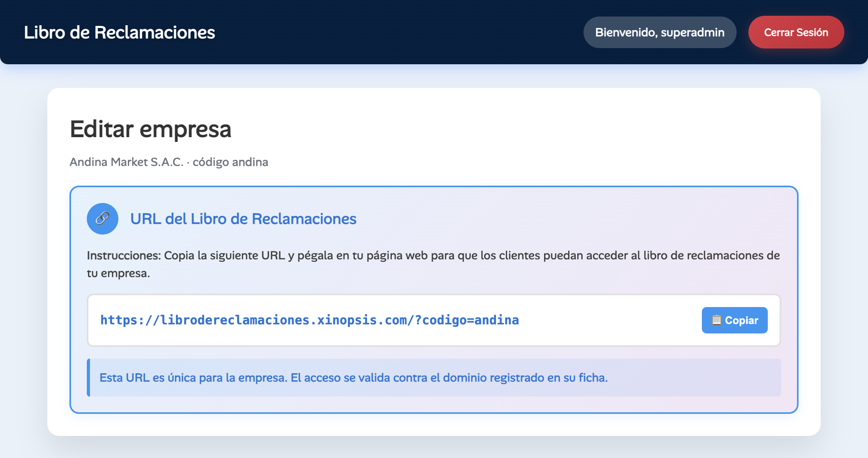Select the librodereclamaciones.xinopsis.com URL text
This screenshot has height=458, width=868.
tap(310, 320)
